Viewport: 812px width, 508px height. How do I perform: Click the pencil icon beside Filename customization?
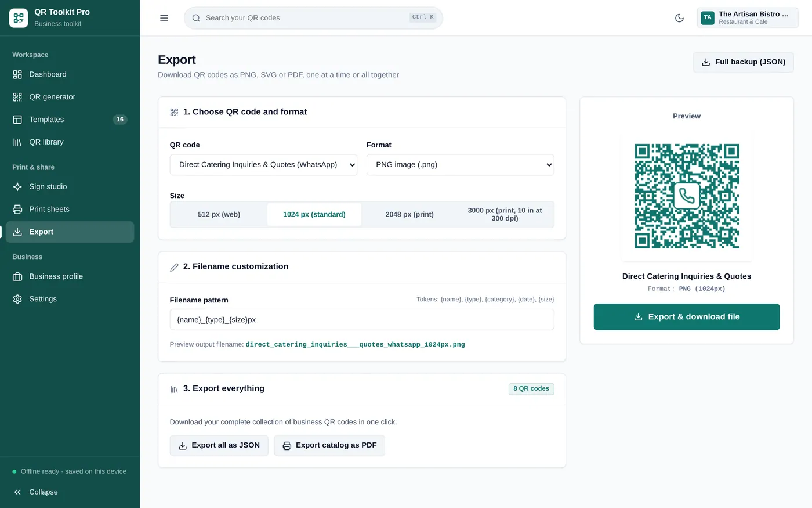tap(174, 268)
